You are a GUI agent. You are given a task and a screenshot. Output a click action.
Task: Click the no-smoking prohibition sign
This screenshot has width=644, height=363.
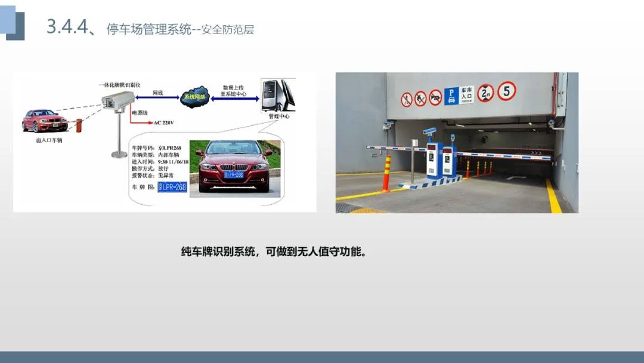(420, 99)
